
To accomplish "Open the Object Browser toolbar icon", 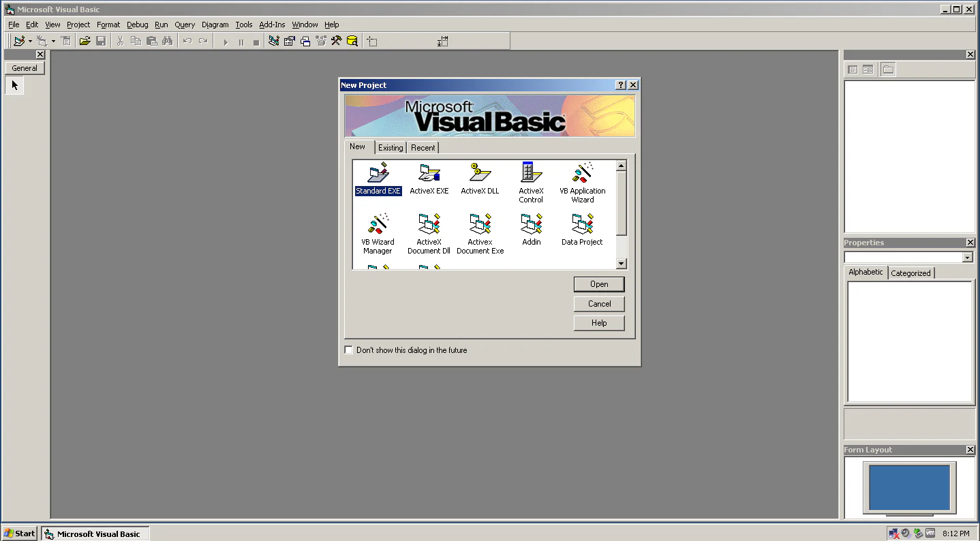I will (320, 40).
